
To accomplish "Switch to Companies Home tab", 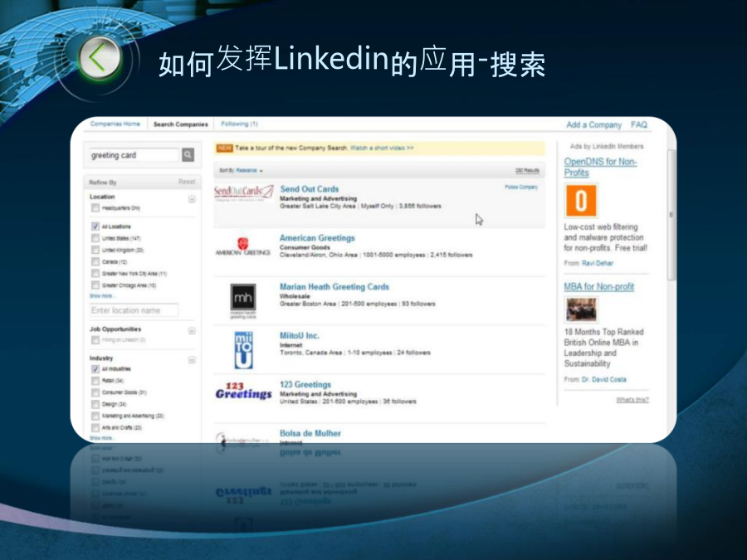I will tap(115, 124).
